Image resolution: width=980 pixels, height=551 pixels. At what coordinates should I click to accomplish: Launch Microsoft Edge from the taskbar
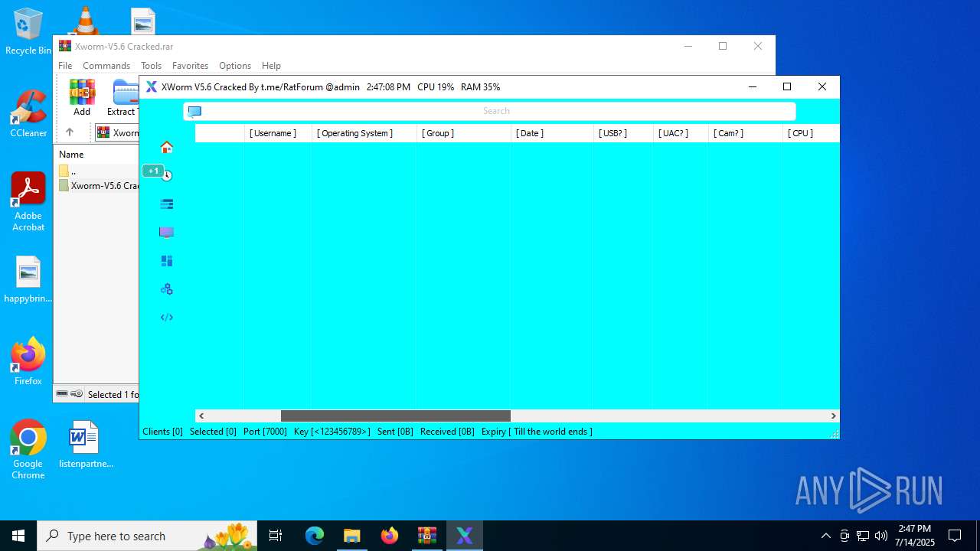coord(315,536)
